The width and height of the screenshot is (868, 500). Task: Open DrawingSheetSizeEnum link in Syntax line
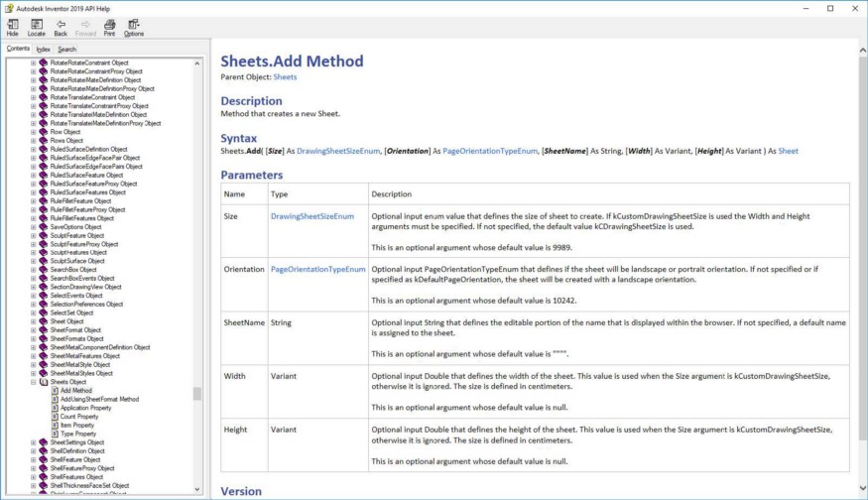point(338,151)
